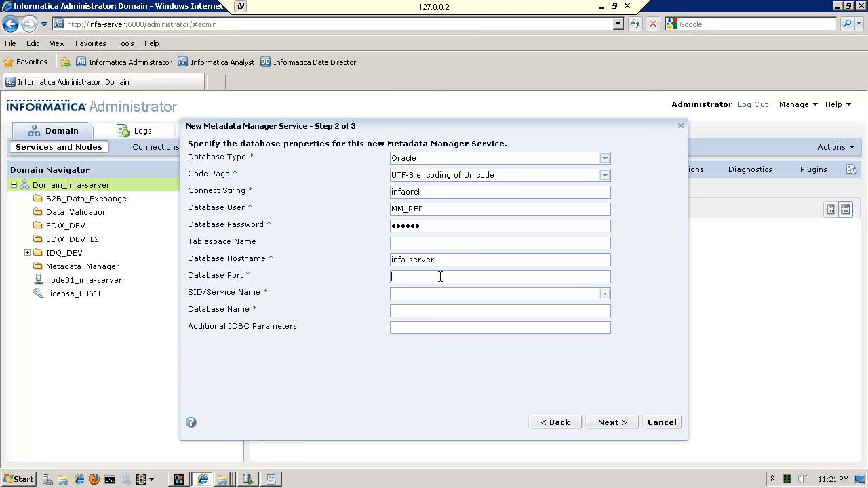868x488 pixels.
Task: Open the Informatica Analyst favorite link
Action: (x=216, y=62)
